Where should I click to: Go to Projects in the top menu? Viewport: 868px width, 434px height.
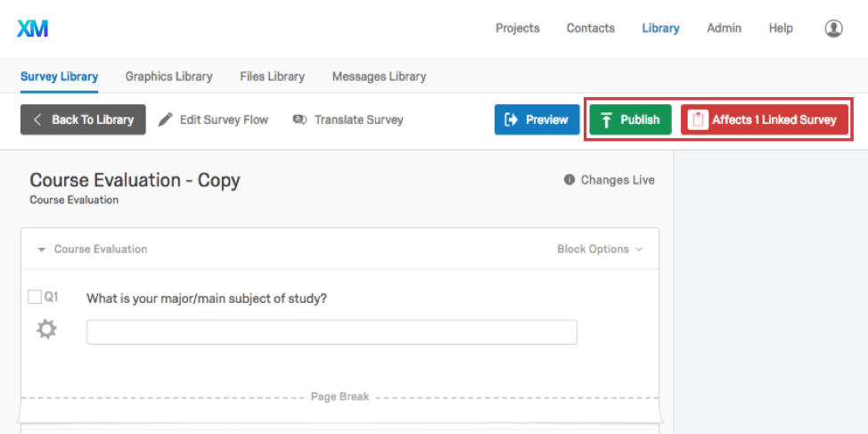(x=517, y=29)
